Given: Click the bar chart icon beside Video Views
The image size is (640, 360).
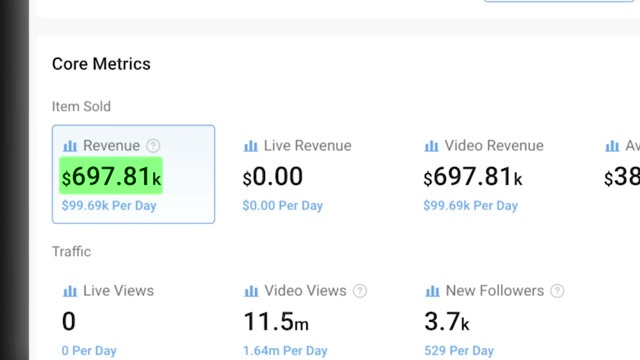Looking at the screenshot, I should (x=251, y=291).
